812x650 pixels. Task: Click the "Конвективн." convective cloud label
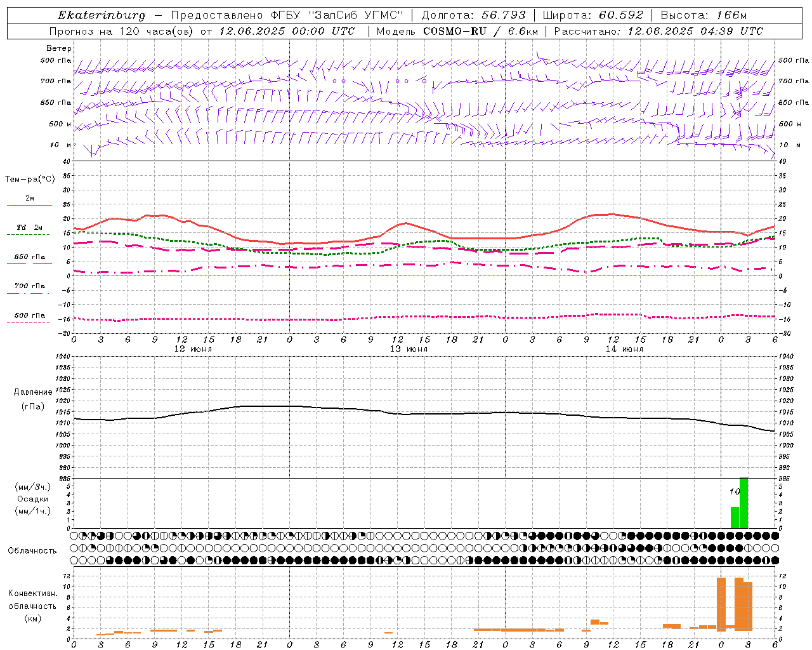[x=33, y=594]
